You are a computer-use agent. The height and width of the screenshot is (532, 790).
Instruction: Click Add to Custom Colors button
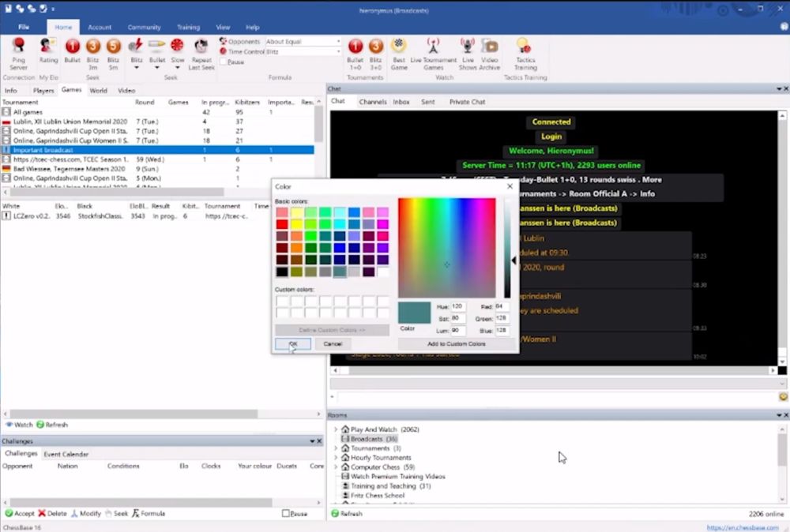tap(455, 344)
